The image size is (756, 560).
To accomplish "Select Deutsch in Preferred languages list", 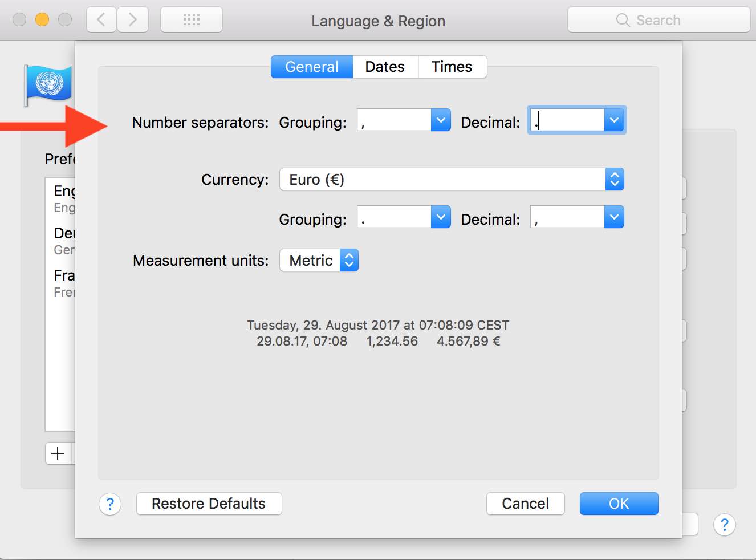I will tap(60, 241).
